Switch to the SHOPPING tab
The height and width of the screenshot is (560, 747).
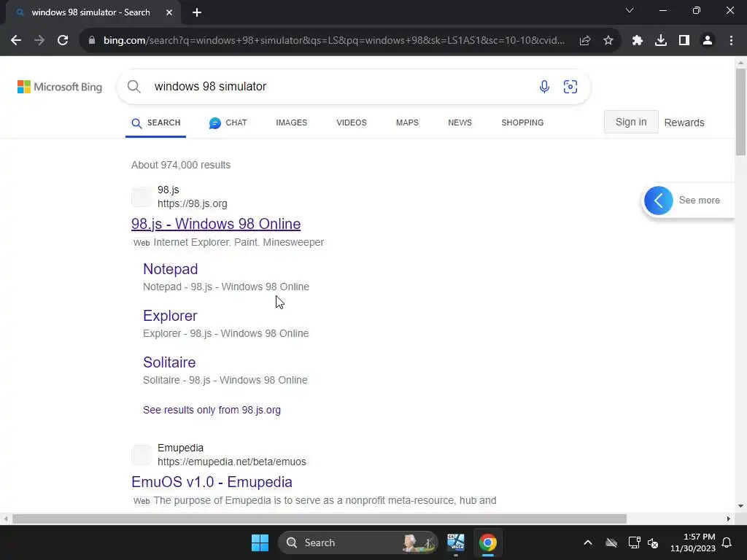click(x=522, y=122)
